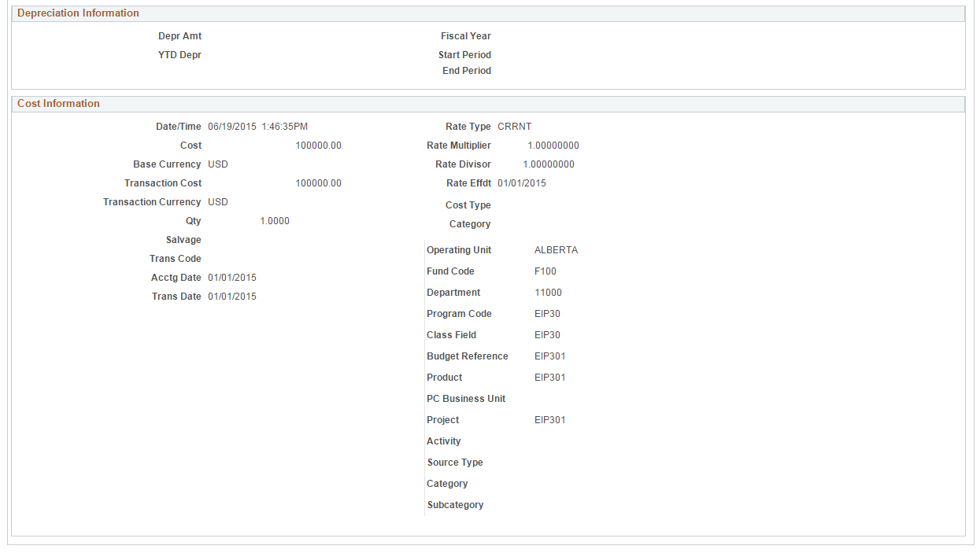Open the Acctg Date 01/01/2015 link
This screenshot has height=553, width=980.
tap(231, 277)
